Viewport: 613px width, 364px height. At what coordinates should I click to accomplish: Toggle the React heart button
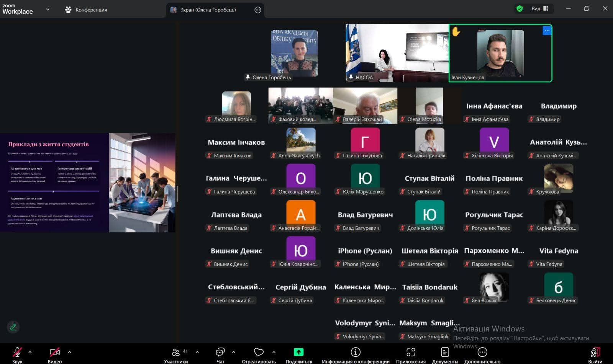(x=259, y=352)
